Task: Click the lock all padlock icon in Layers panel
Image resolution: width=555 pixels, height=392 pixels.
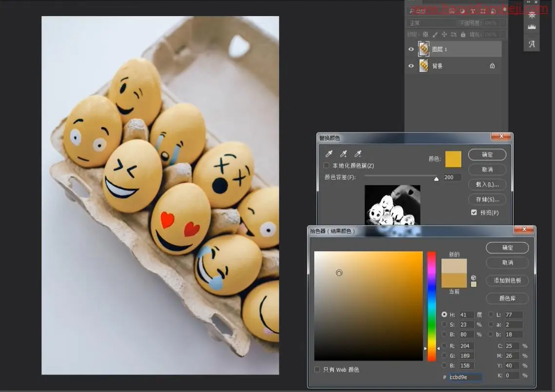Action: [x=463, y=34]
